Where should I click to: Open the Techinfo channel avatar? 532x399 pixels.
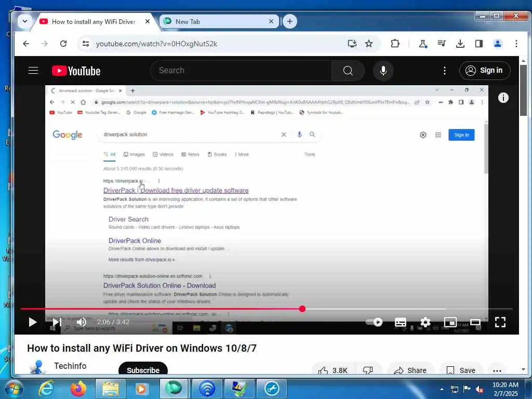pyautogui.click(x=37, y=367)
